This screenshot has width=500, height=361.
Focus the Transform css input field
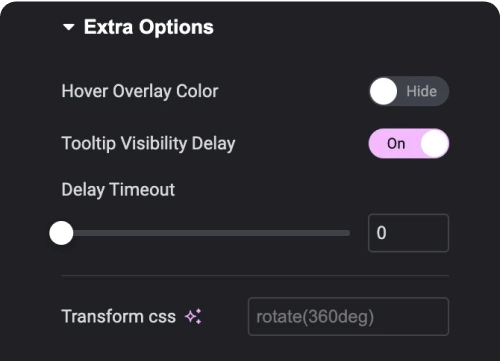tap(348, 316)
